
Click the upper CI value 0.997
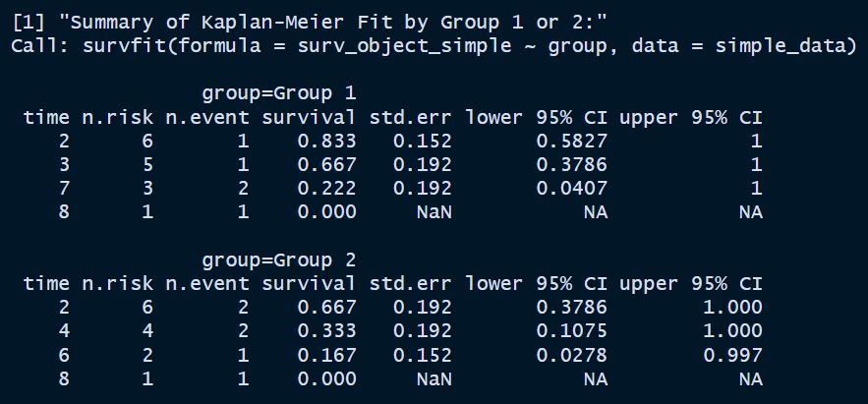tap(733, 355)
